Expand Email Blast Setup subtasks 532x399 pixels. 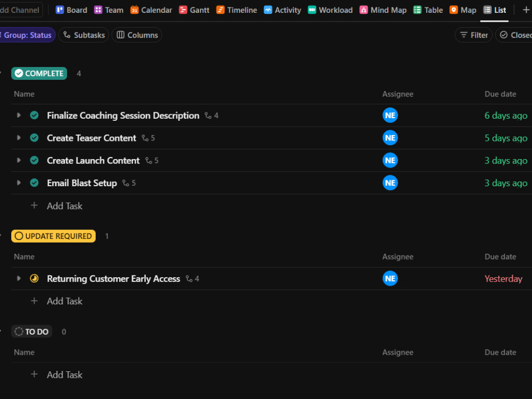pyautogui.click(x=19, y=182)
